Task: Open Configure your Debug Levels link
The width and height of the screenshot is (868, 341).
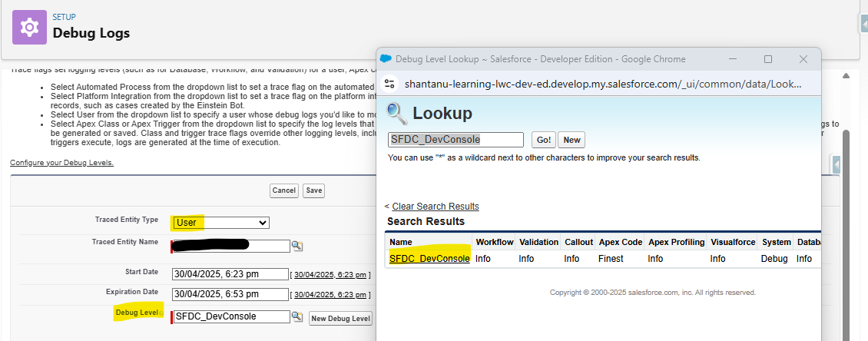Action: pyautogui.click(x=61, y=163)
